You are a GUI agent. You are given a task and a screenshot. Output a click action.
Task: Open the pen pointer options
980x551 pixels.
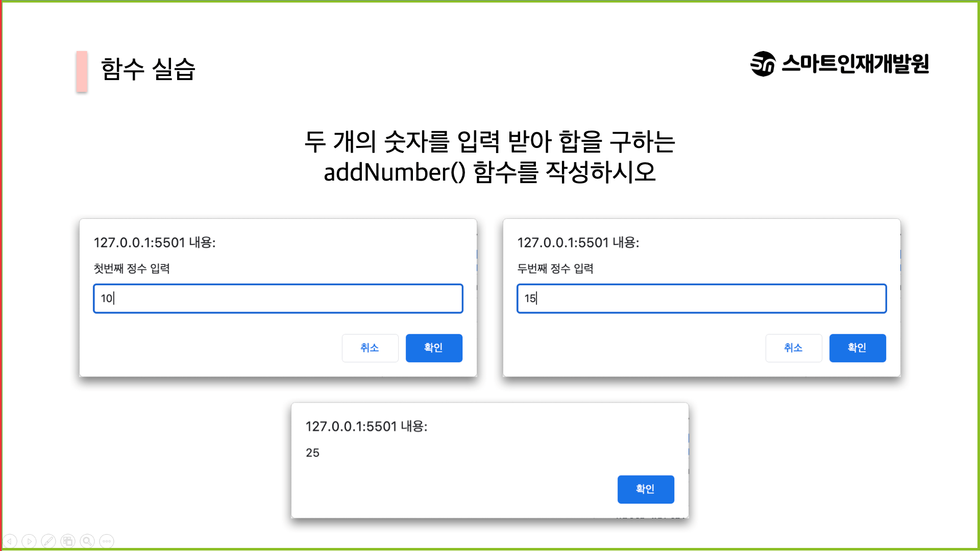click(x=48, y=541)
